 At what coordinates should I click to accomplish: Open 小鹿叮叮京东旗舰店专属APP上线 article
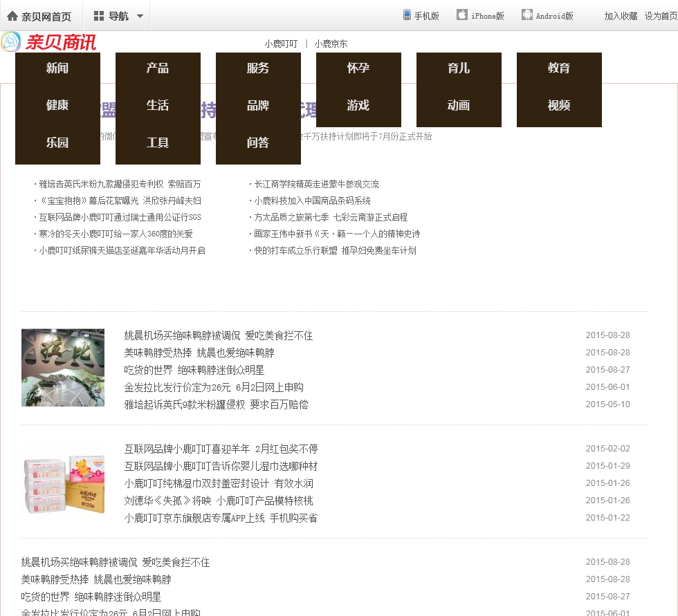coord(221,519)
